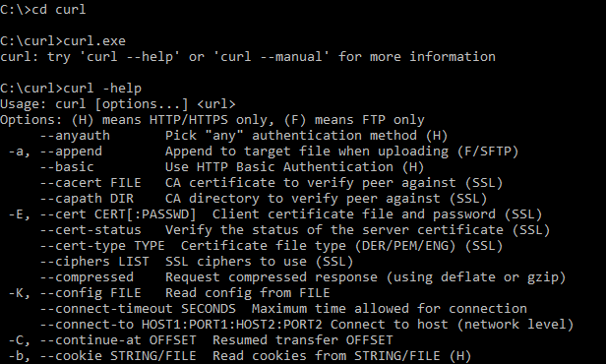Click the '--cookie STRING/FILE' option

pyautogui.click(x=118, y=356)
